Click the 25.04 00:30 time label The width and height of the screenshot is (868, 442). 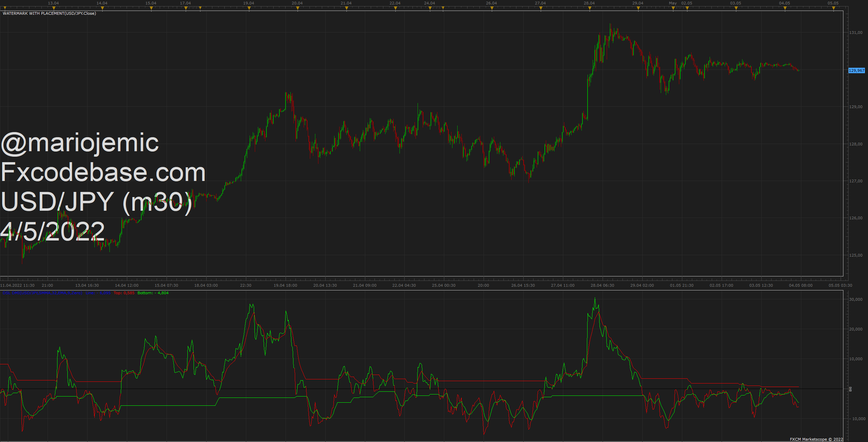444,285
